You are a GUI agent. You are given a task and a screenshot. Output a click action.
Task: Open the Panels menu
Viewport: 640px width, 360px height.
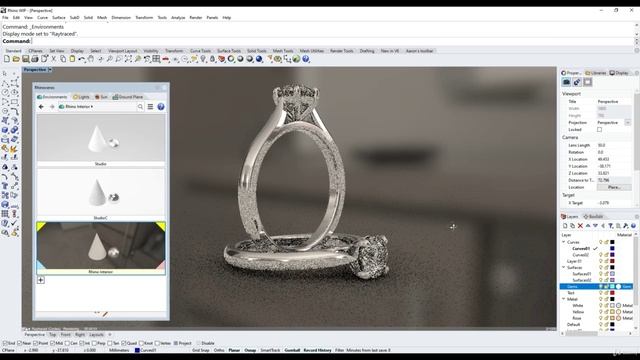(212, 18)
